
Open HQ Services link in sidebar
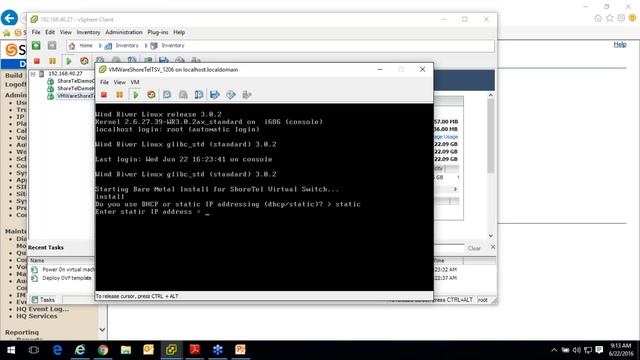(37, 316)
